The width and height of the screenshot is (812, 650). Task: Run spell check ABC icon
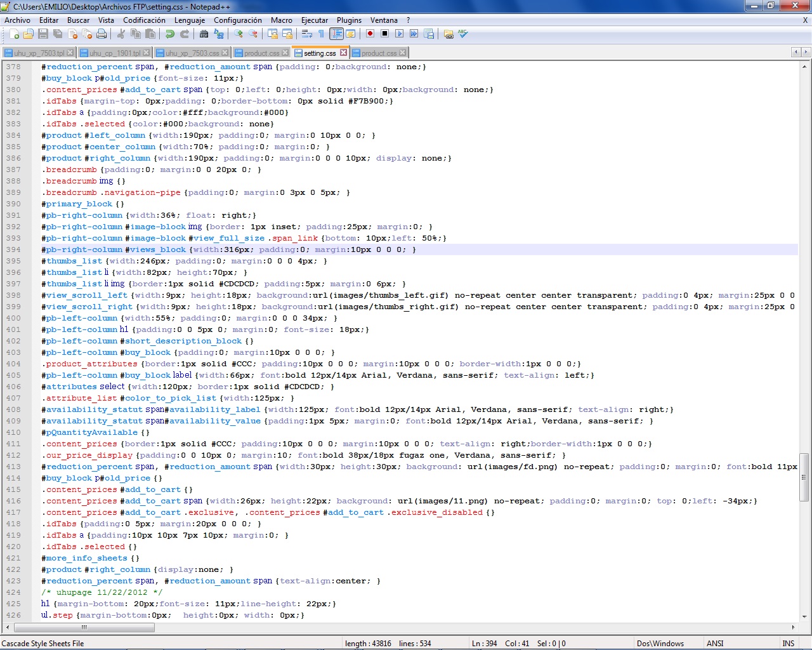(464, 34)
